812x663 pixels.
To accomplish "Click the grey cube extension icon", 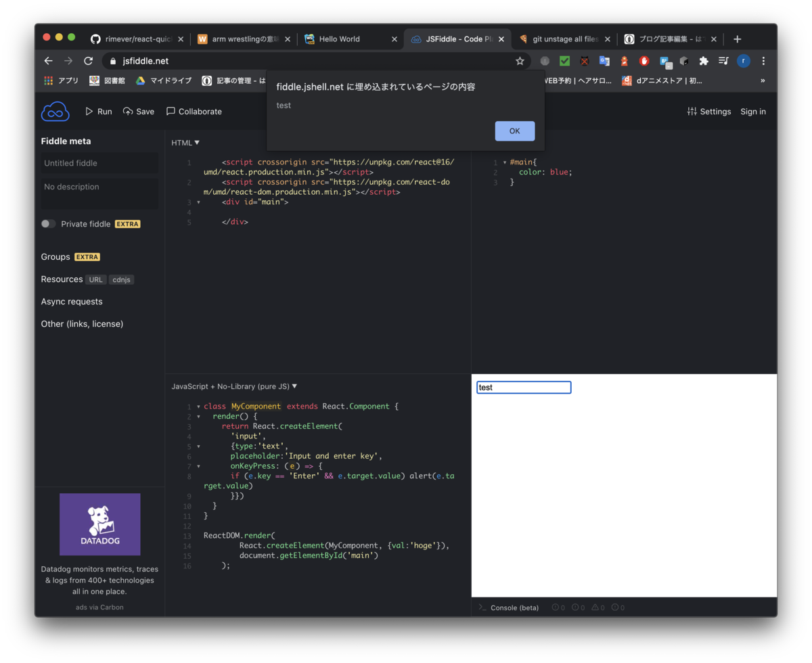I will click(684, 61).
